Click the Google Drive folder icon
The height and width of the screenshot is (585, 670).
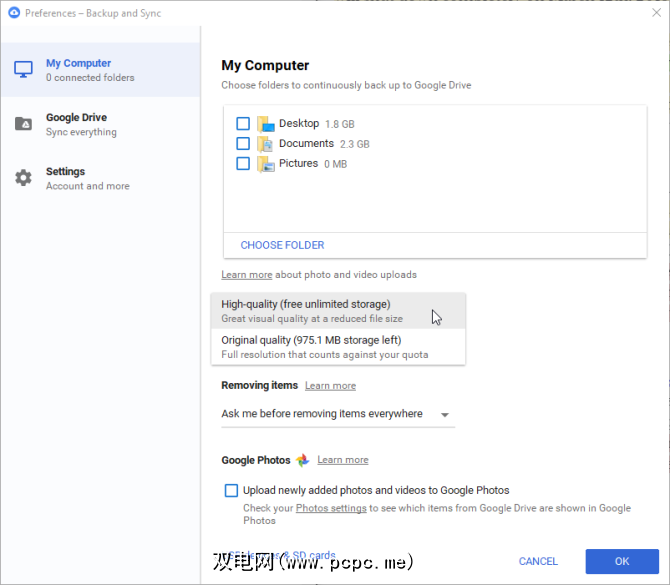[23, 123]
